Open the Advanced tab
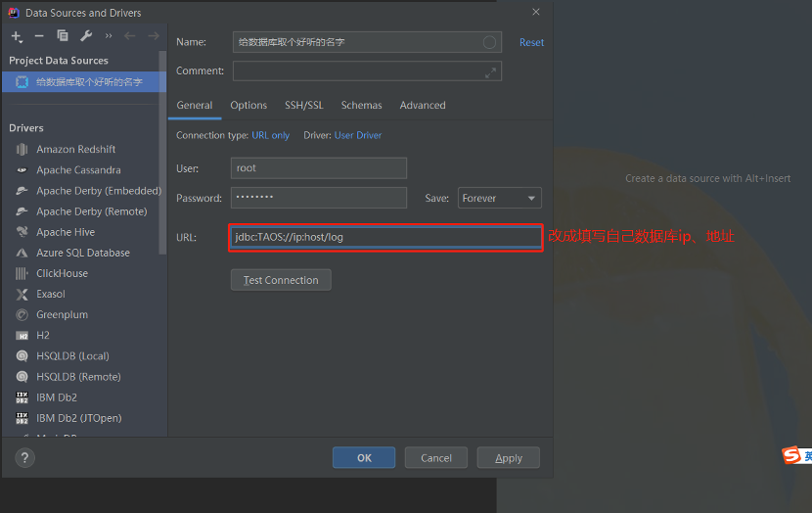812x513 pixels. 423,105
